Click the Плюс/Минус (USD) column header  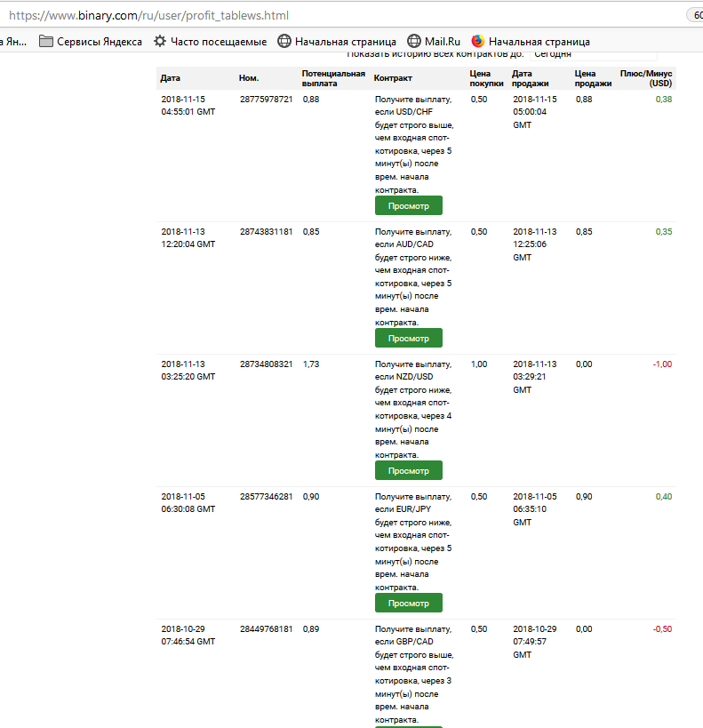click(x=646, y=78)
